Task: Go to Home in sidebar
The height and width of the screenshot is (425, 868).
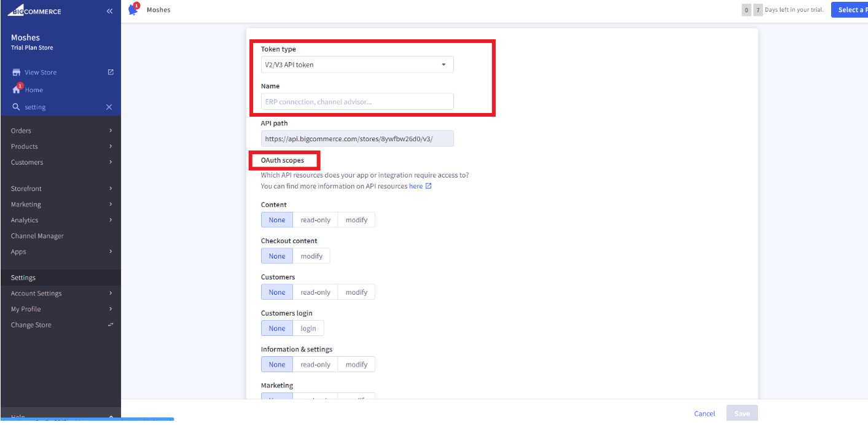Action: (34, 90)
